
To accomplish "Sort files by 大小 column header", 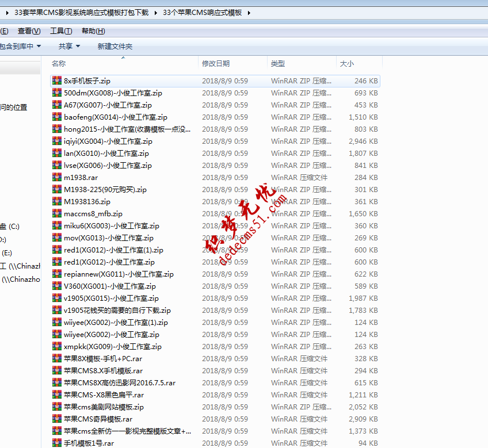I will tap(347, 64).
